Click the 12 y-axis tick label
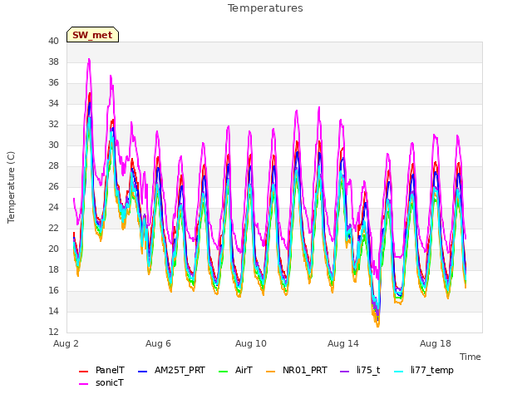 53,332
